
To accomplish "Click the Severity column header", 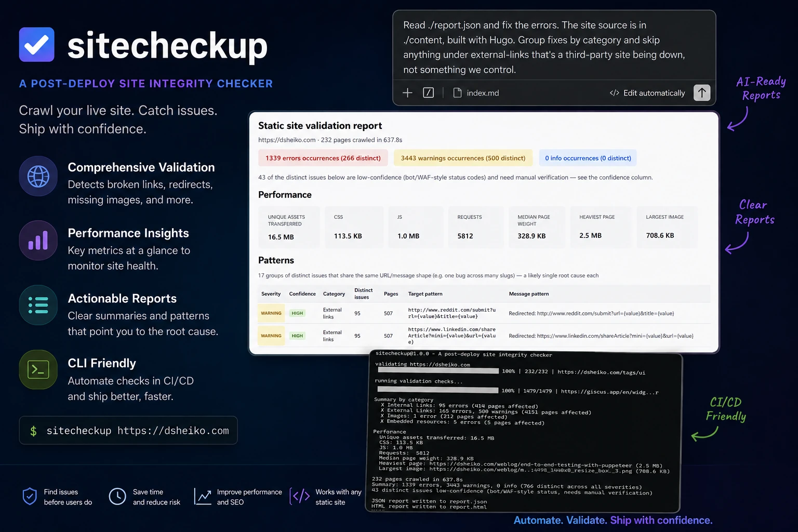I will (x=271, y=294).
